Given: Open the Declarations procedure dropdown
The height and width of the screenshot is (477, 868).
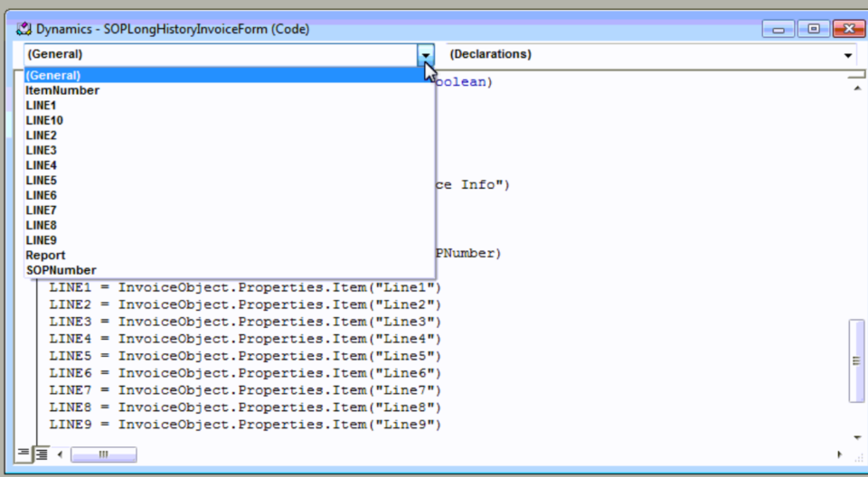Looking at the screenshot, I should tap(847, 55).
